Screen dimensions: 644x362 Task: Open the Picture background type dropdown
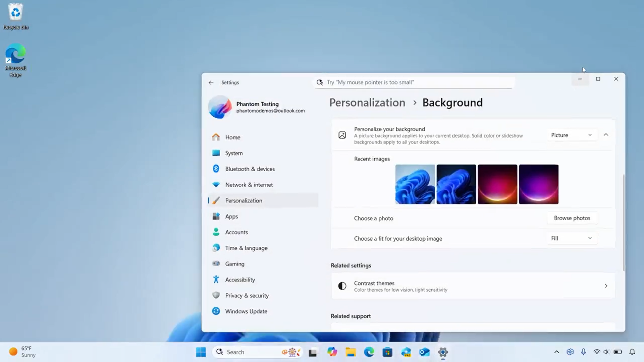tap(572, 135)
